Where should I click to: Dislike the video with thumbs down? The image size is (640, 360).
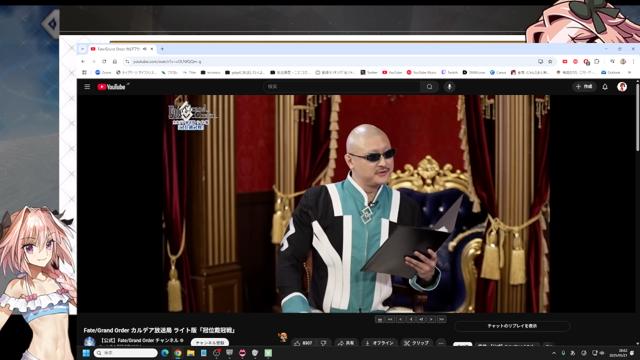[x=324, y=343]
